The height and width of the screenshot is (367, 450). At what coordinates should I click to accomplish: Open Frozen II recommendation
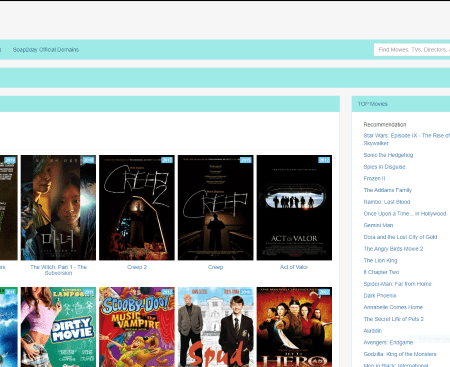coord(374,178)
